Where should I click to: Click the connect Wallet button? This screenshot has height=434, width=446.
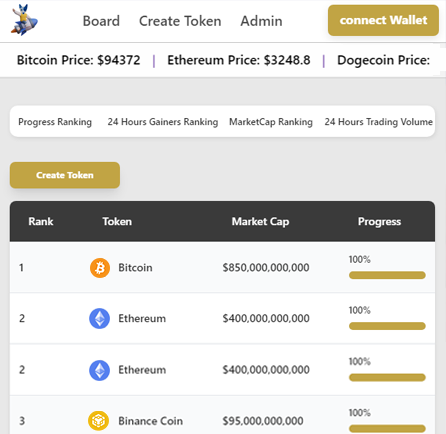(383, 20)
